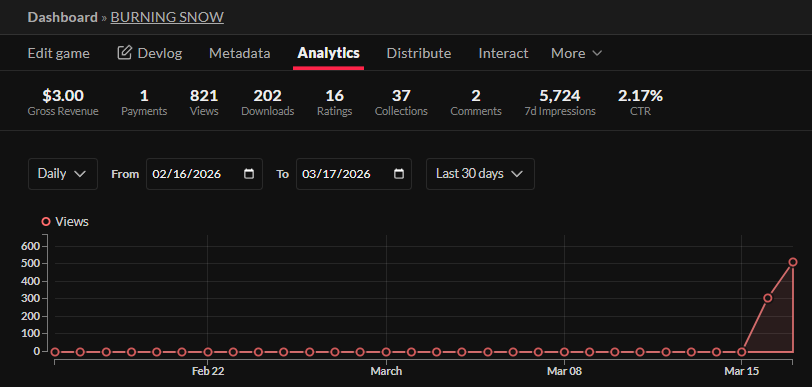Viewport: 812px width, 387px height.
Task: Click the Mar 15 data point
Action: 742,352
